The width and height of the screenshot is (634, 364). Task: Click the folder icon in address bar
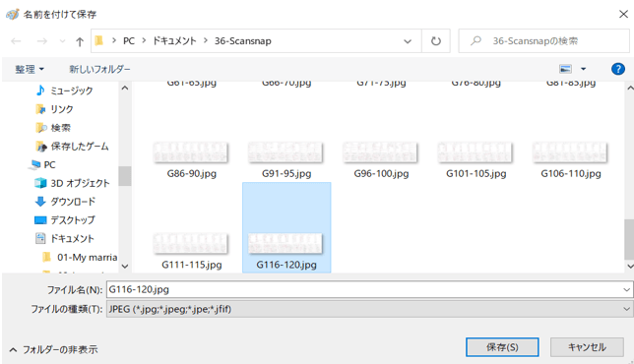click(x=99, y=40)
